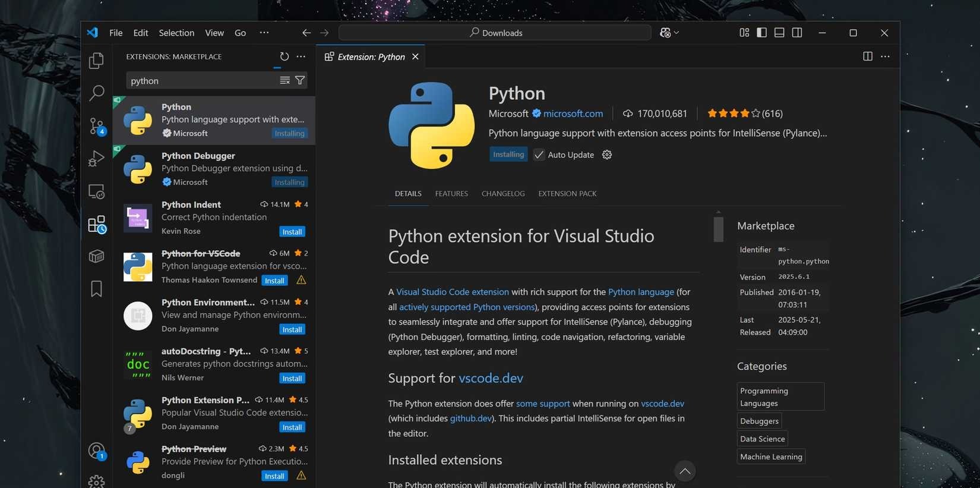Click the Copilot icon in the title bar
This screenshot has height=488, width=980.
665,33
